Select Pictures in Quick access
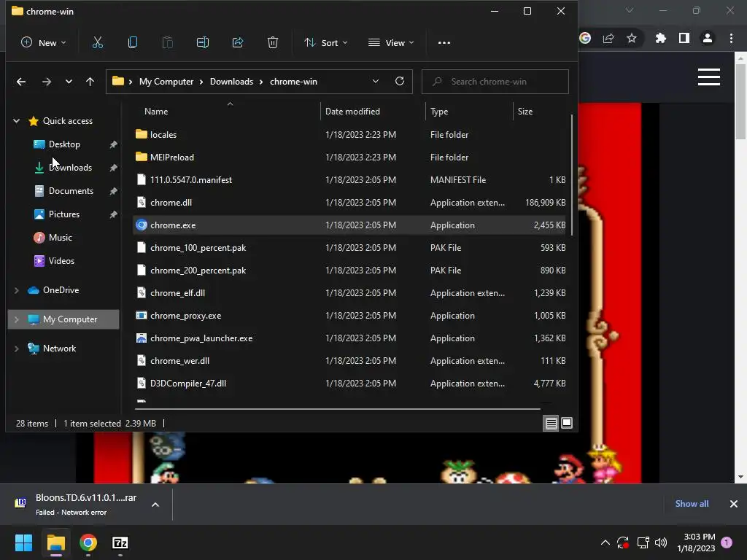Image resolution: width=747 pixels, height=560 pixels. pyautogui.click(x=64, y=214)
